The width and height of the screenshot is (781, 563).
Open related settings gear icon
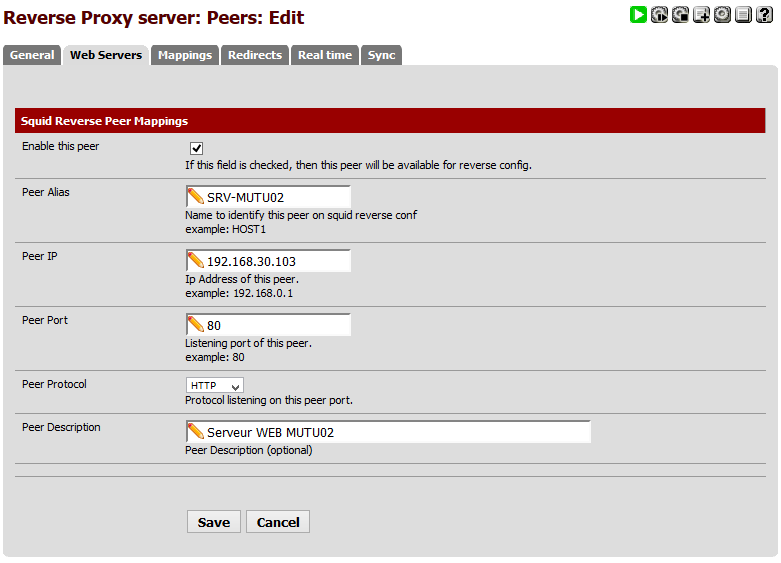tap(722, 14)
